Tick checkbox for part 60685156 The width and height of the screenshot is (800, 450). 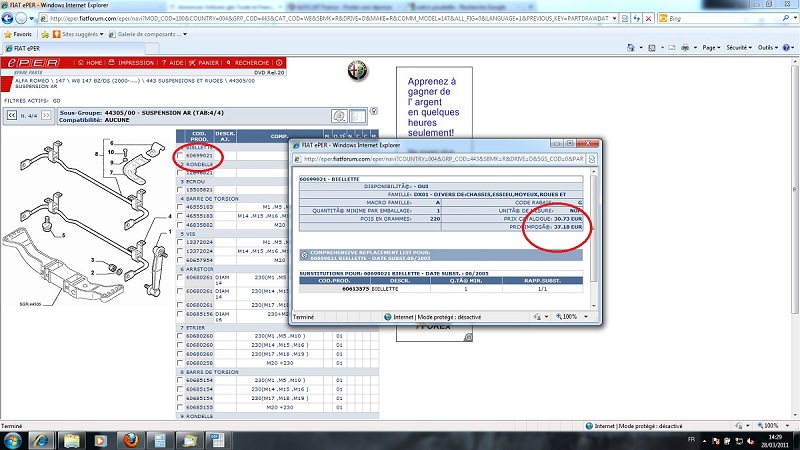tap(180, 314)
